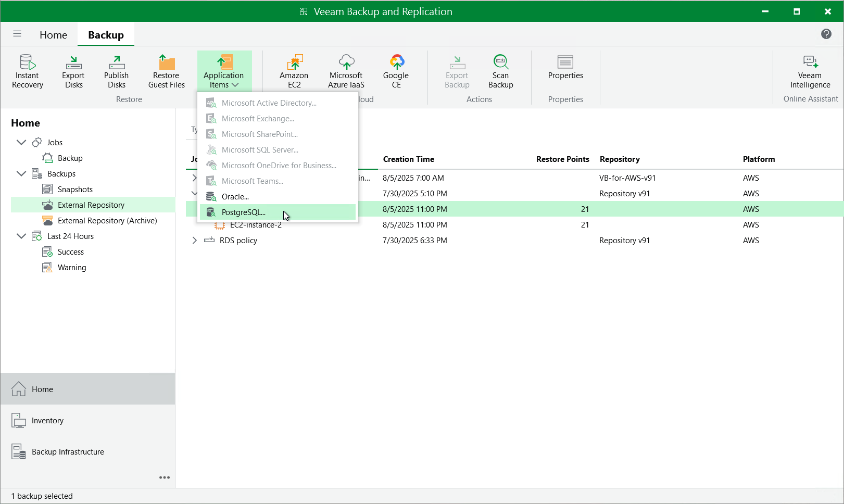Click the RDS policy row icon
Image resolution: width=844 pixels, height=504 pixels.
pyautogui.click(x=209, y=240)
